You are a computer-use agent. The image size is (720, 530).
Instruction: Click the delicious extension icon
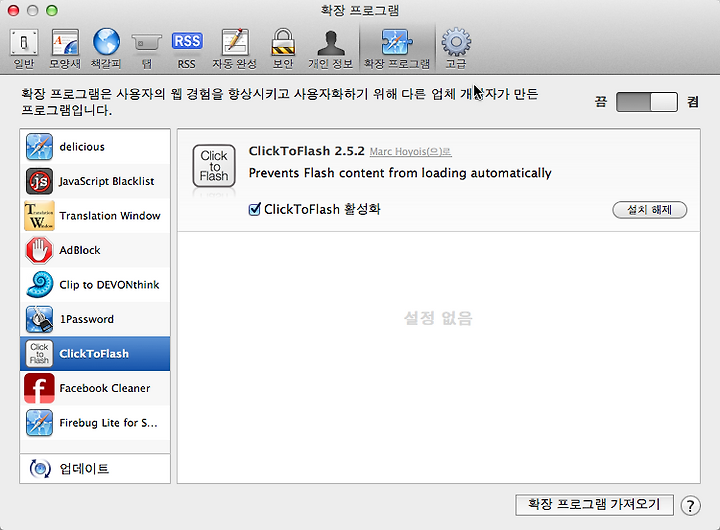click(x=39, y=147)
